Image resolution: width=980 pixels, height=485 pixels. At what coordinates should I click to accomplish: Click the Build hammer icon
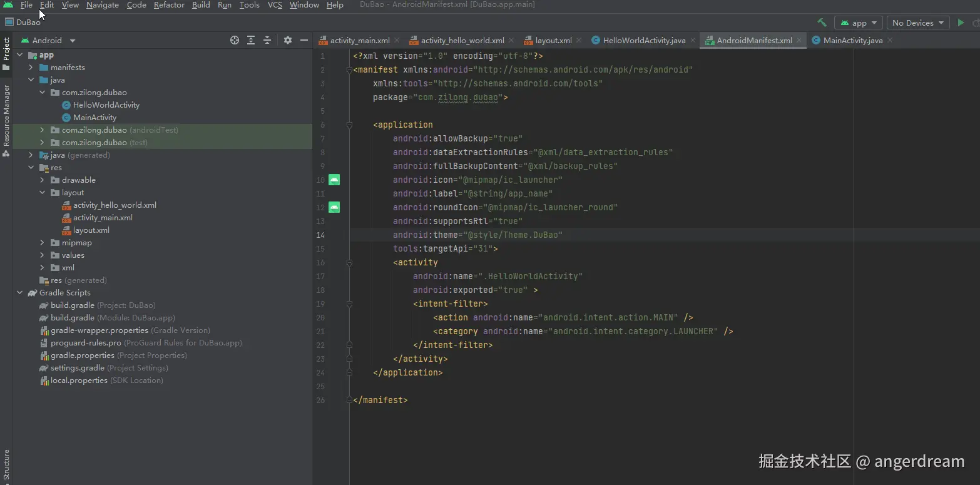tap(822, 23)
